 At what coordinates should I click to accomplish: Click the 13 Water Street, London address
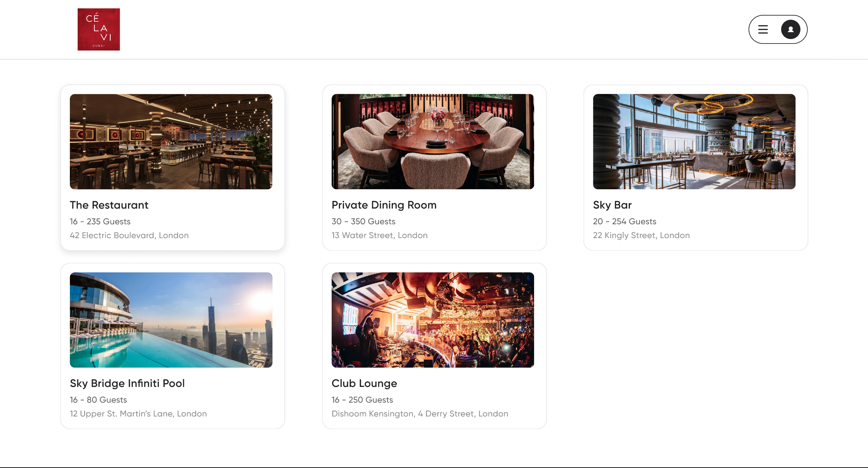pos(379,235)
